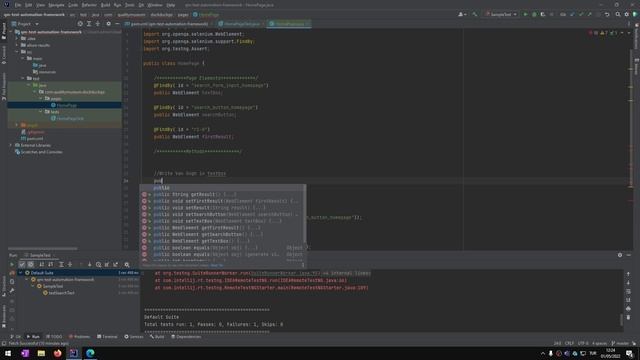Image resolution: width=640 pixels, height=360 pixels.
Task: Open Search Everywhere magnifier icon
Action: click(x=618, y=14)
